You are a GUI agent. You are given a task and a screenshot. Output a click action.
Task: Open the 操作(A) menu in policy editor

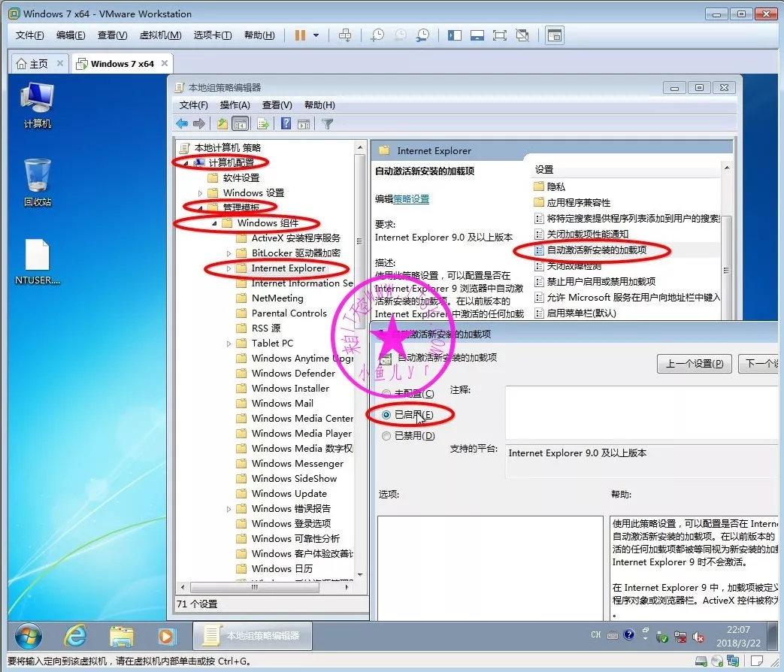click(x=235, y=105)
